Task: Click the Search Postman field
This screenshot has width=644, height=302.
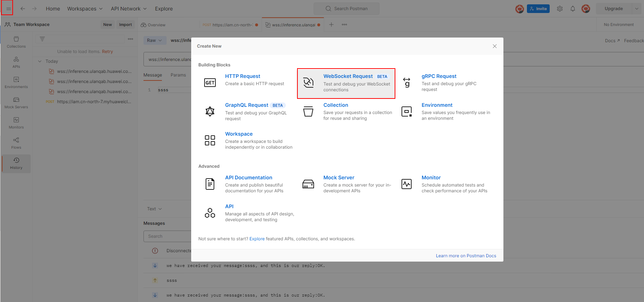Action: [347, 9]
